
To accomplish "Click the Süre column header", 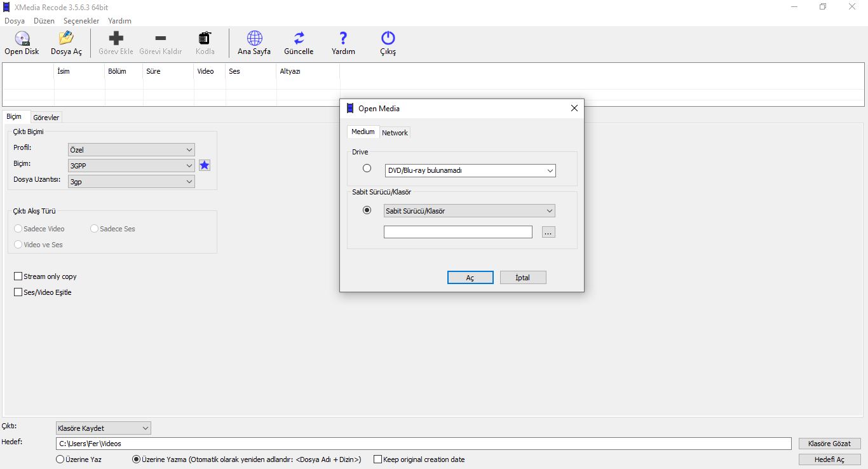I will 168,71.
